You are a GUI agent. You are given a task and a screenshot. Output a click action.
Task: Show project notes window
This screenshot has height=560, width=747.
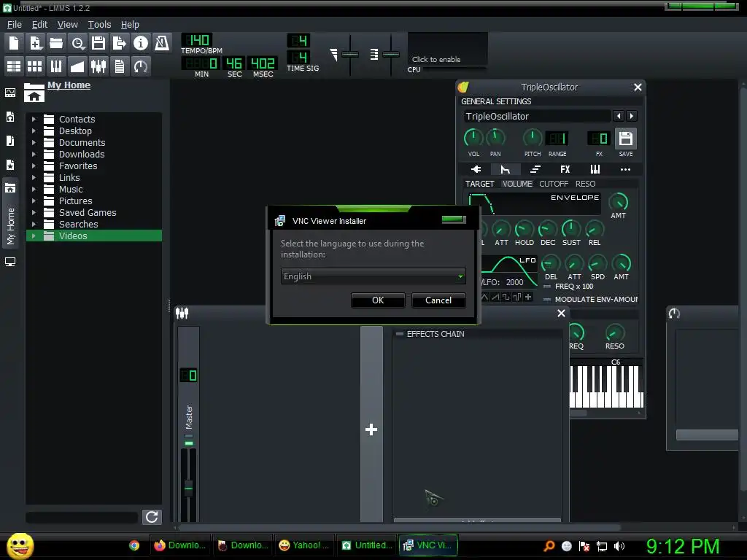120,66
